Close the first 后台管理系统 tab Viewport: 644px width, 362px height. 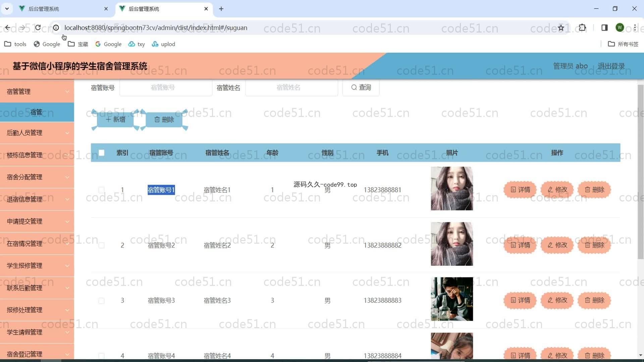pos(106,9)
